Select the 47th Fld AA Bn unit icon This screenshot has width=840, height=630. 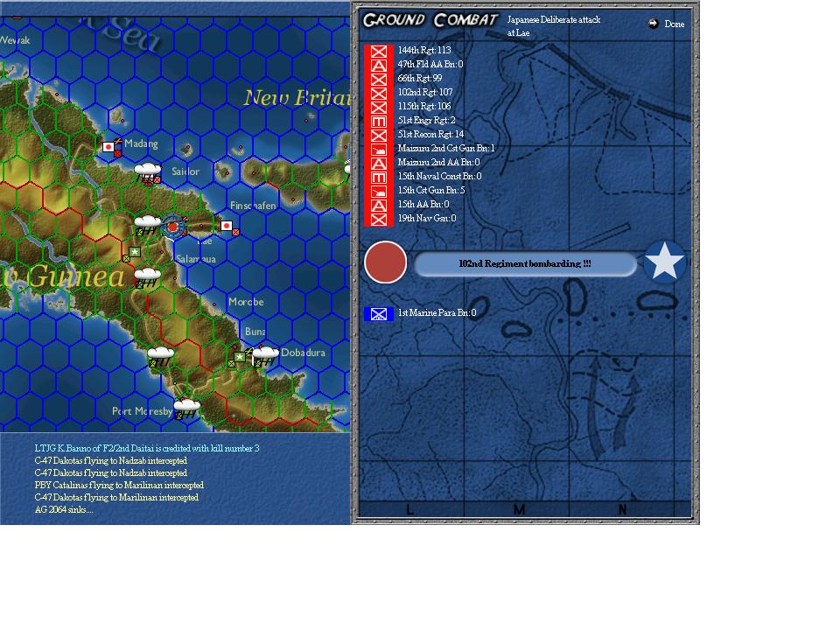click(x=379, y=66)
